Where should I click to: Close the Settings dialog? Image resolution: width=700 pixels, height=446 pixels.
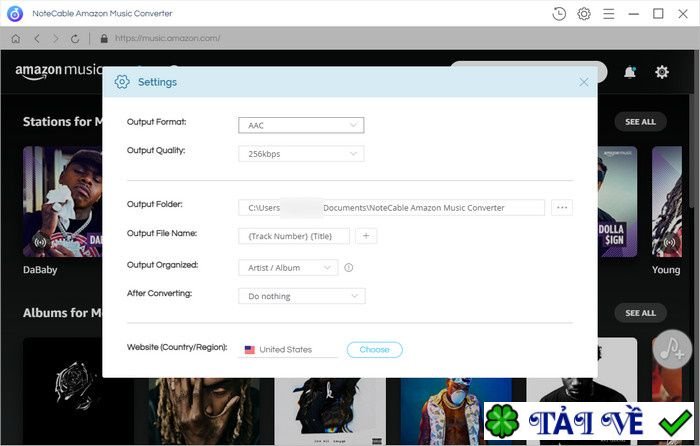pos(584,82)
